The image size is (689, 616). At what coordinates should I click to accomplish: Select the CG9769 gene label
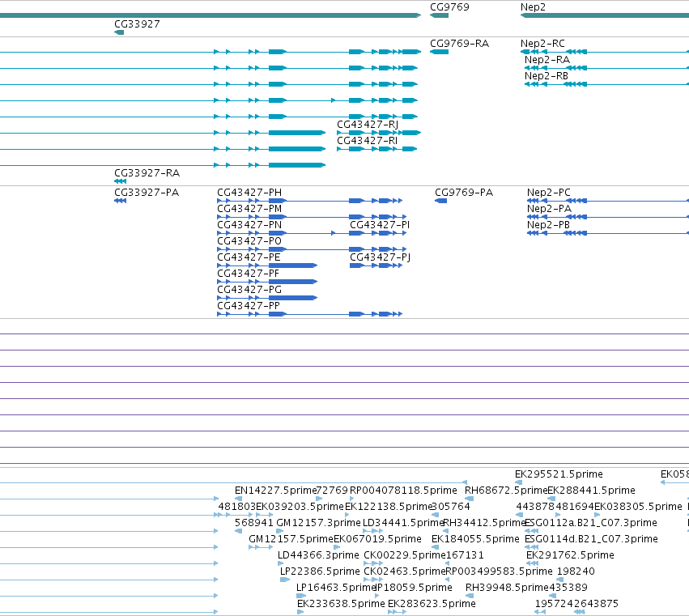[x=449, y=7]
